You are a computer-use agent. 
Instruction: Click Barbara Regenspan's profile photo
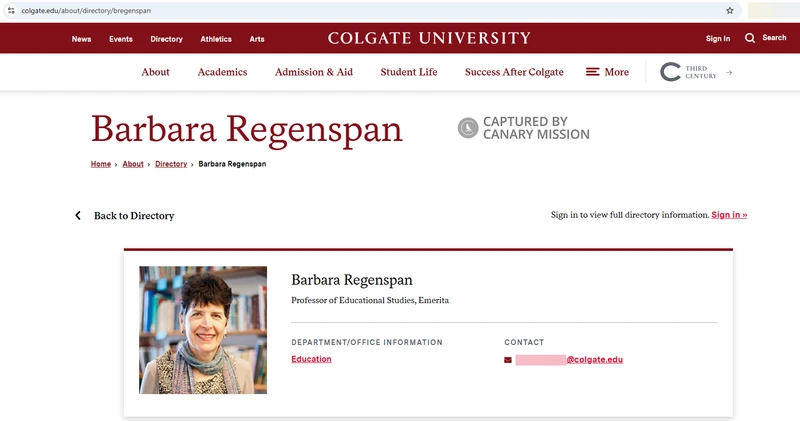[x=203, y=330]
